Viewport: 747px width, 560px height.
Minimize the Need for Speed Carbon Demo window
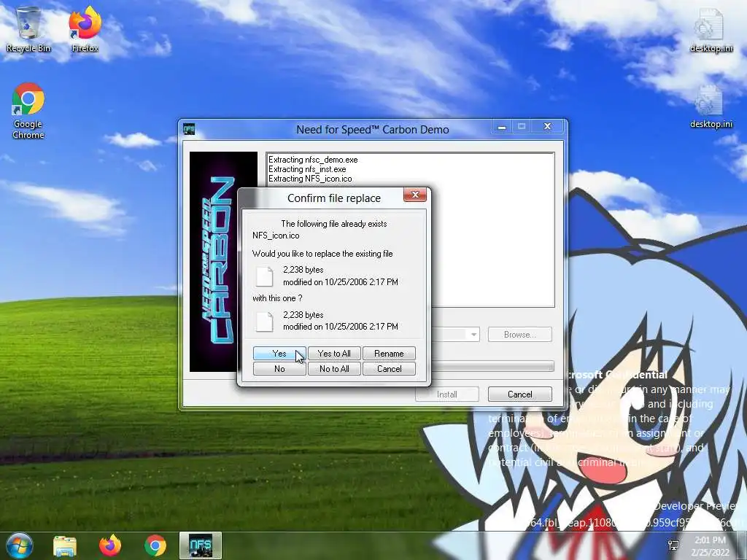coord(502,127)
